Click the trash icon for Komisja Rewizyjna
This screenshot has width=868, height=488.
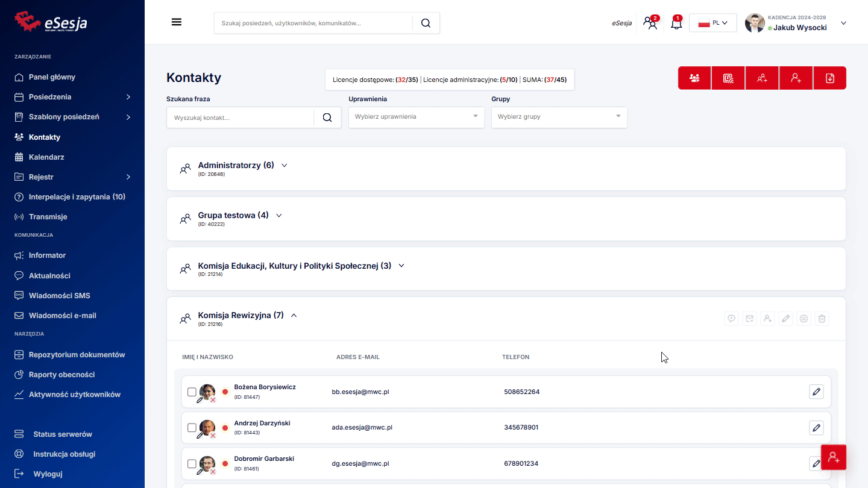click(822, 319)
